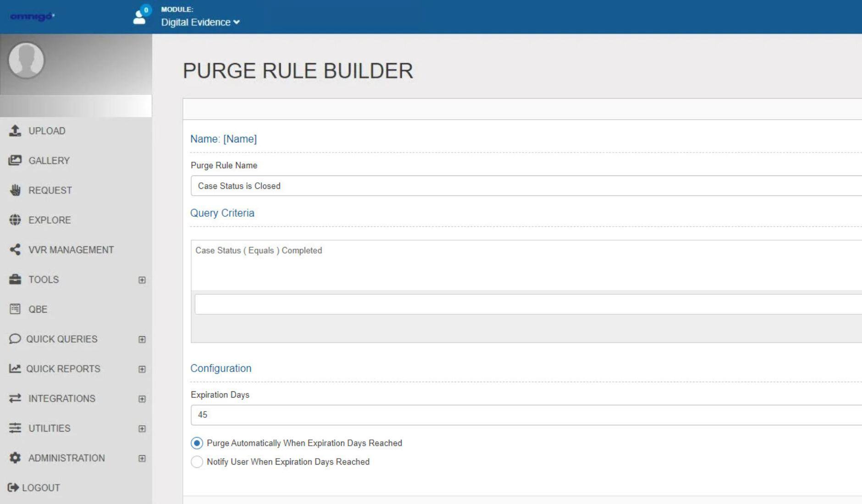Expand the Integrations submenu

pos(142,399)
